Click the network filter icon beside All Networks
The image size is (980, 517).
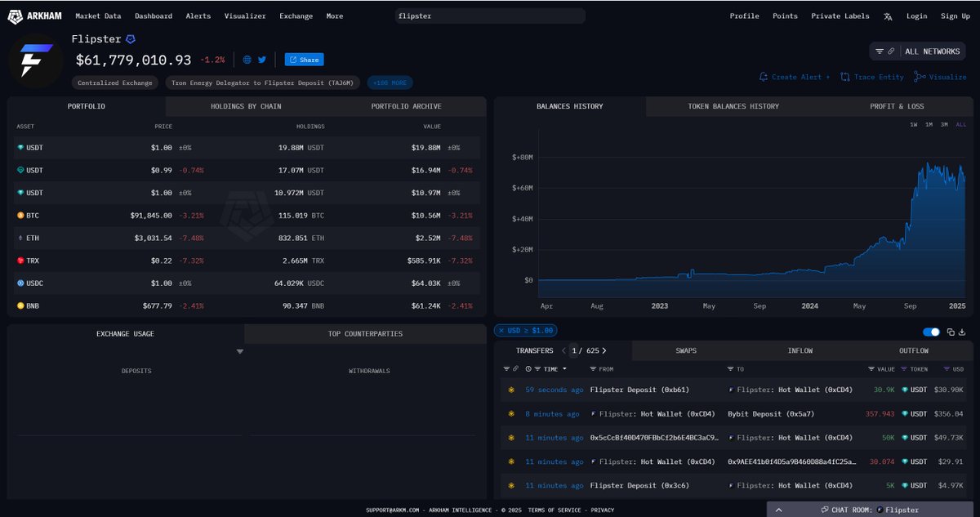[x=880, y=51]
